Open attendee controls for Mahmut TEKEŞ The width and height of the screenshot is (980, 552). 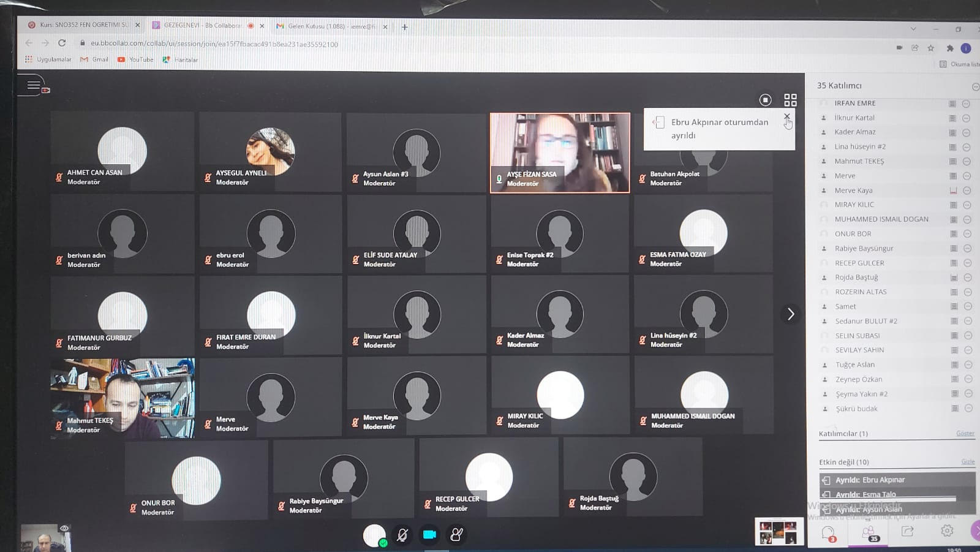967,162
